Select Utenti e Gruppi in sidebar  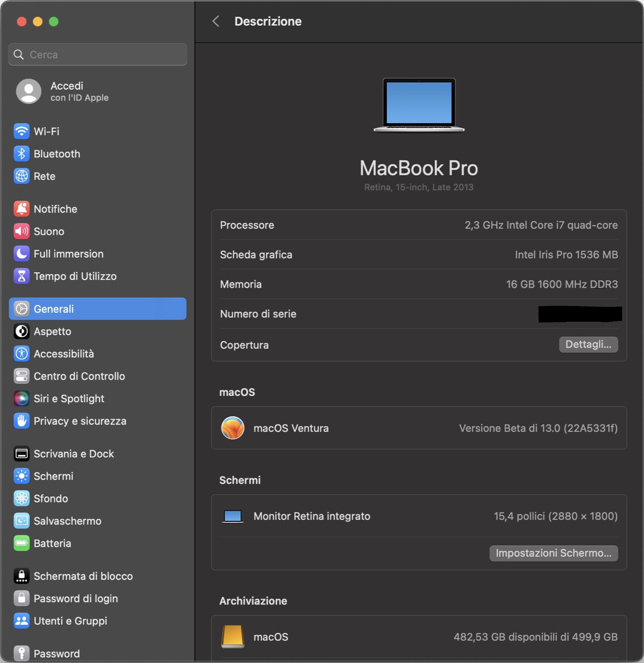[97, 621]
